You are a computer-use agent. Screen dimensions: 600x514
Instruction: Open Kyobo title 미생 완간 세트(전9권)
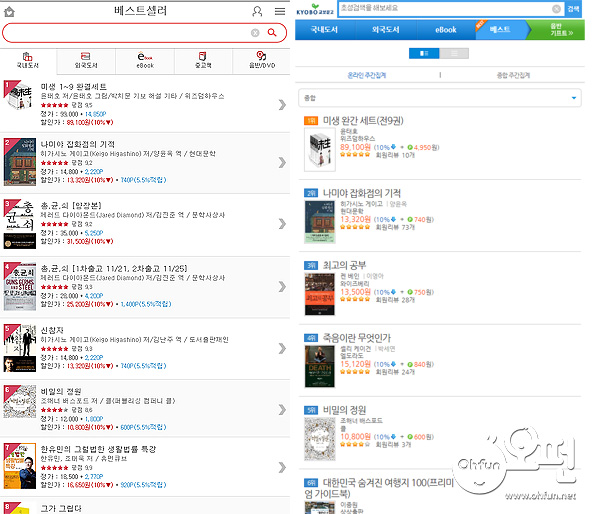coord(363,121)
